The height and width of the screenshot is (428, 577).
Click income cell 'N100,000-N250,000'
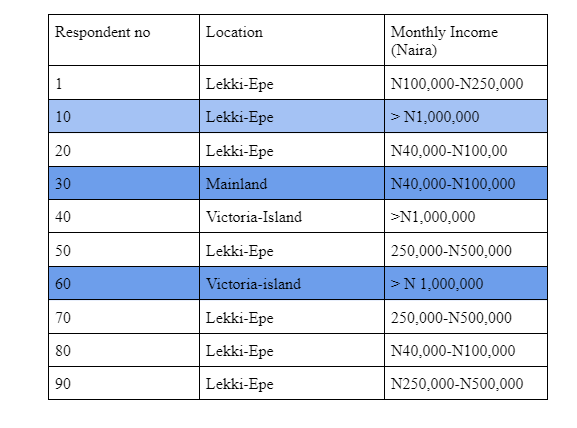pyautogui.click(x=466, y=83)
